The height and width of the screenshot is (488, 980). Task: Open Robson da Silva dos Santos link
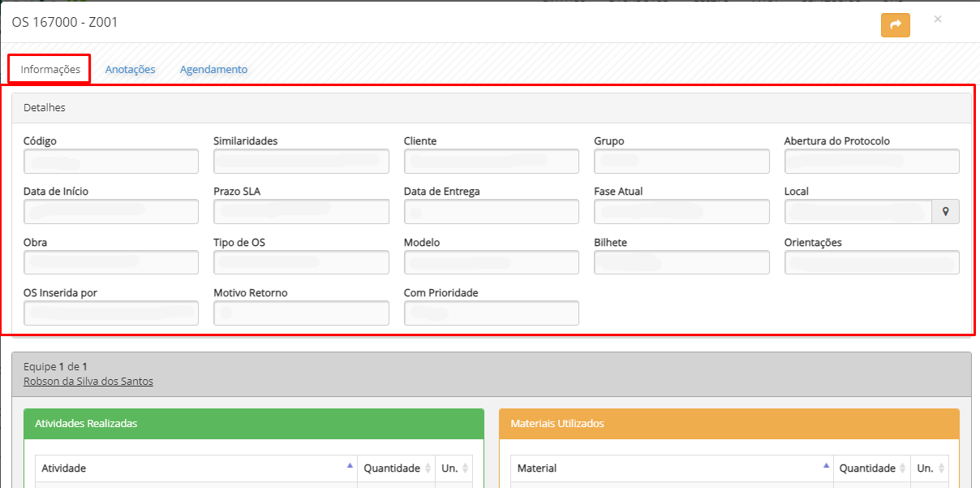pyautogui.click(x=88, y=382)
